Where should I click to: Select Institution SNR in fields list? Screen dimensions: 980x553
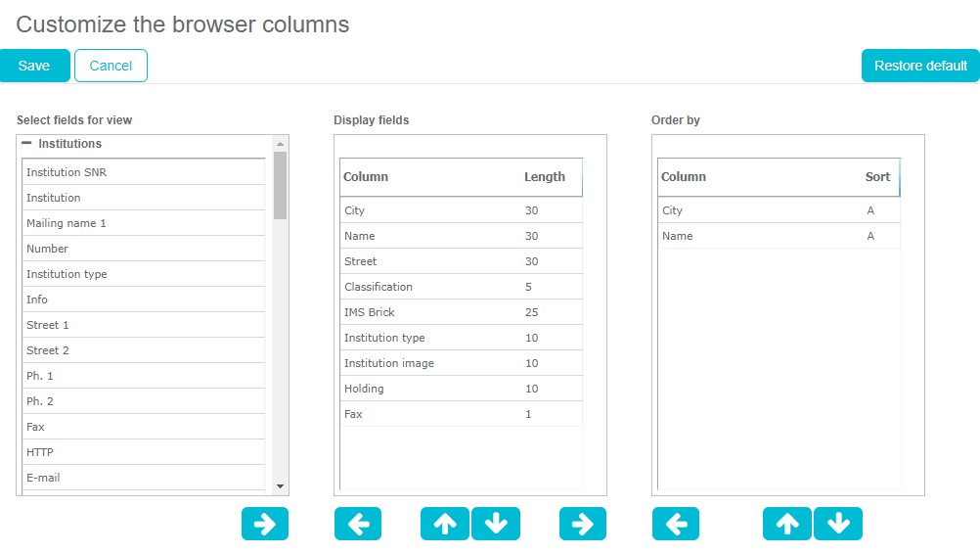click(x=143, y=172)
